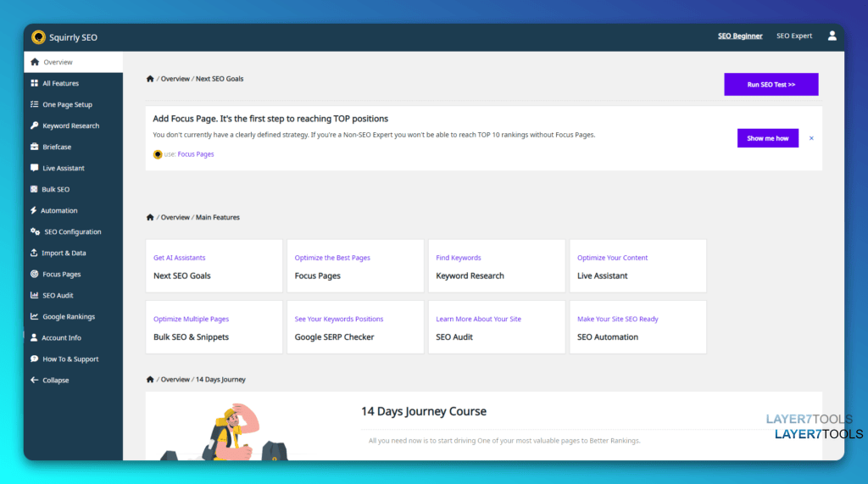Screen dimensions: 868x484
Task: Click the SEO Configuration gears icon
Action: 36,231
